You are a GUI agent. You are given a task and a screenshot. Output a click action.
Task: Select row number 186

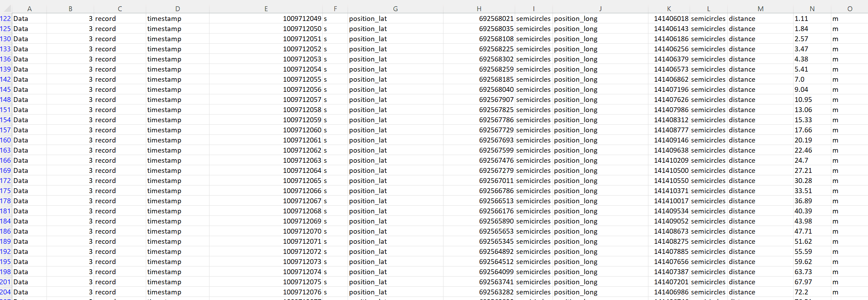point(6,232)
